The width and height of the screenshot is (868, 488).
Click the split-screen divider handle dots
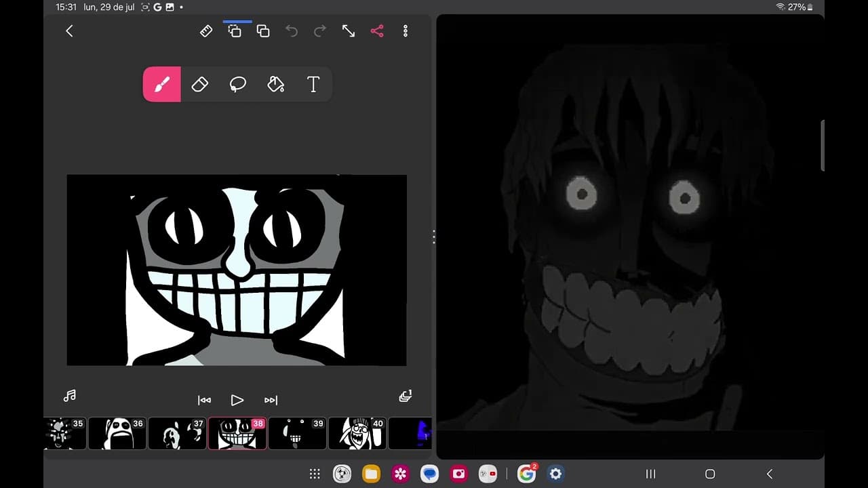pos(434,237)
